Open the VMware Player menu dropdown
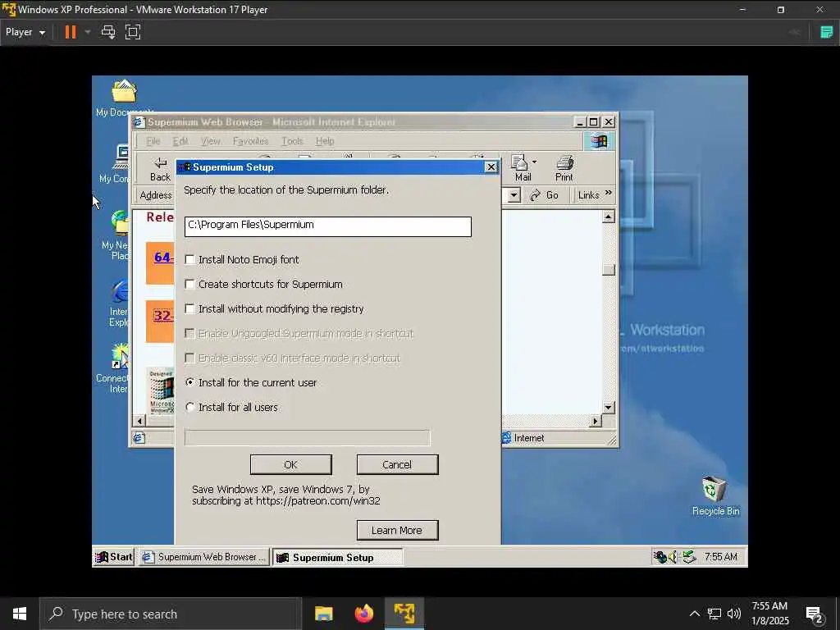This screenshot has height=630, width=840. [25, 32]
